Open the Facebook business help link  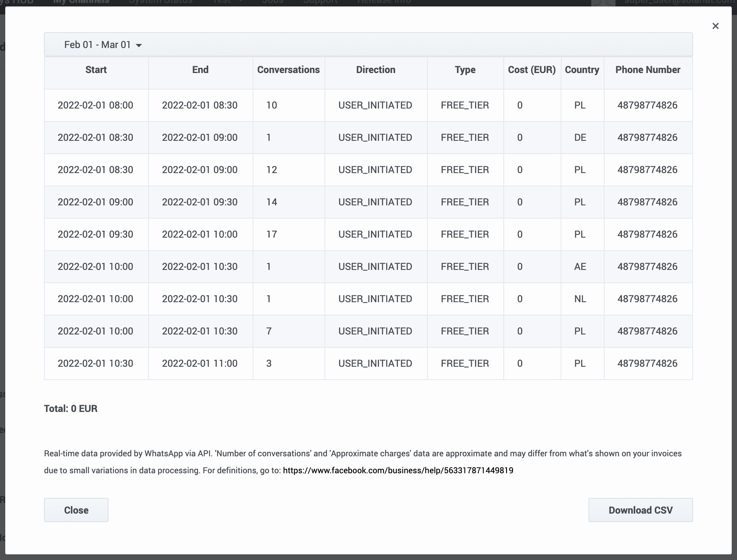tap(398, 470)
